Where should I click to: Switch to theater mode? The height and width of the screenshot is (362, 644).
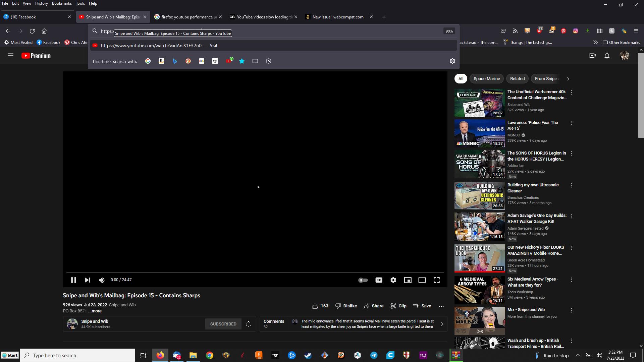tap(422, 280)
